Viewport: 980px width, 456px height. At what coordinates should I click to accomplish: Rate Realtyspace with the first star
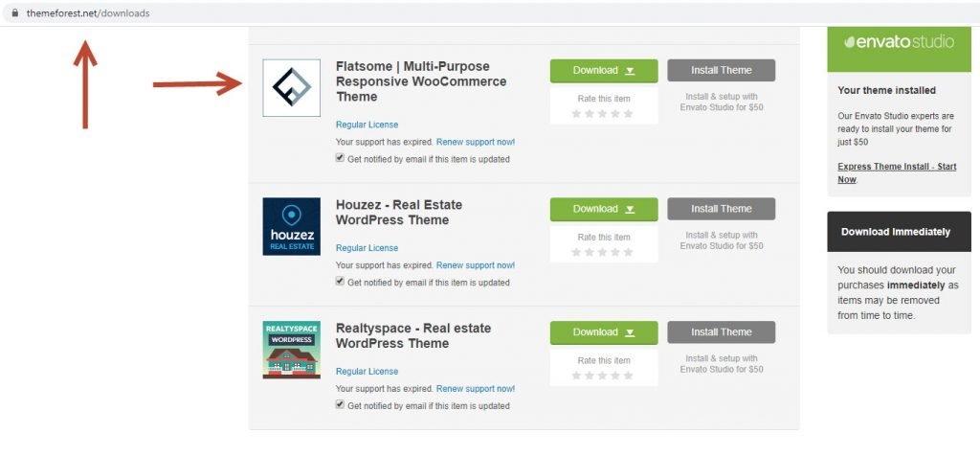576,376
